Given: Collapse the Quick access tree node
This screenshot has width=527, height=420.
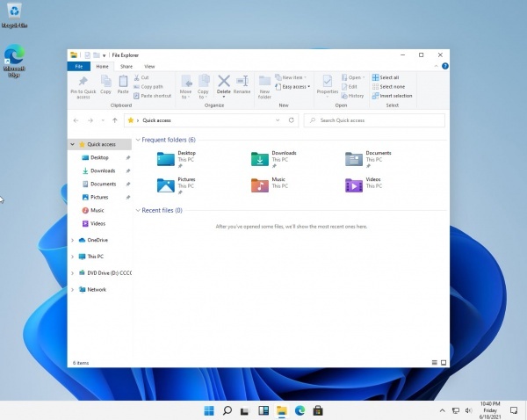Looking at the screenshot, I should [72, 144].
